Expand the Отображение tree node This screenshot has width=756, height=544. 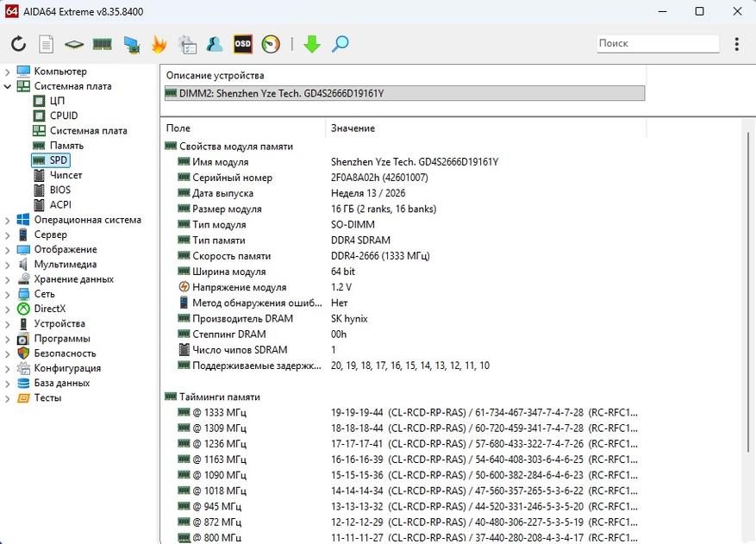[7, 250]
